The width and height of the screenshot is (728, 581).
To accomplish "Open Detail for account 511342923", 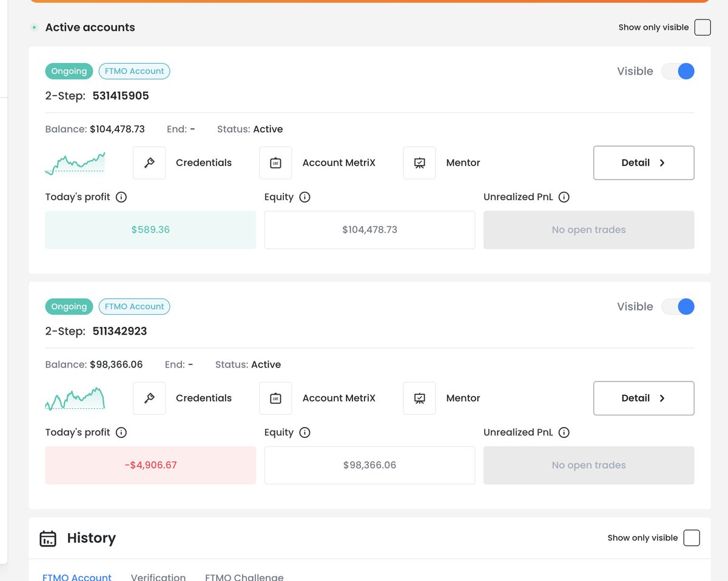I will 644,398.
